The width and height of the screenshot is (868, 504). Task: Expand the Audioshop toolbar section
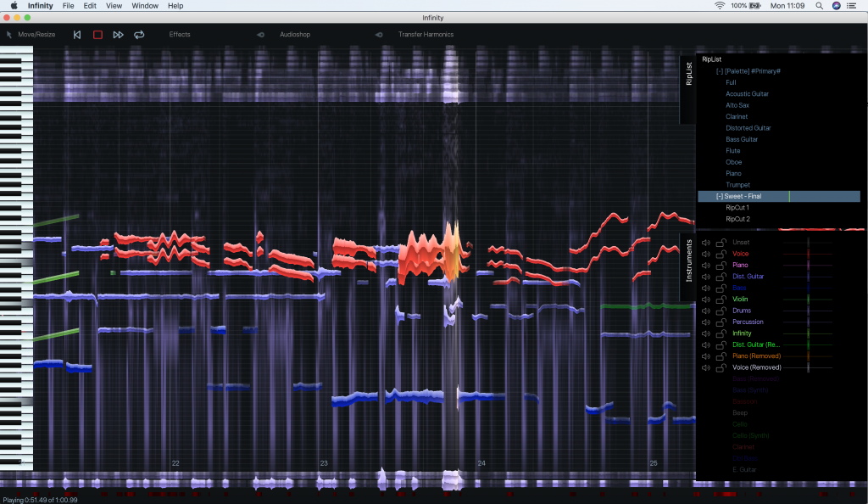point(261,35)
